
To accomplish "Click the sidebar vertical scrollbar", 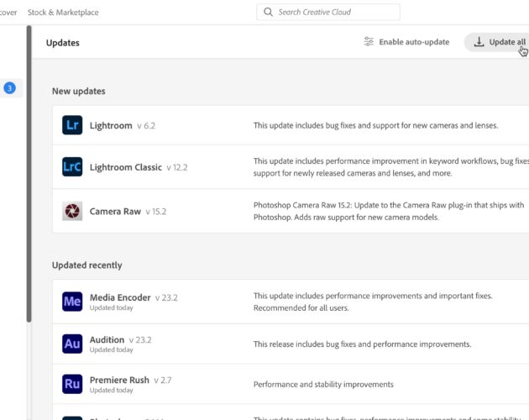I will pyautogui.click(x=29, y=174).
